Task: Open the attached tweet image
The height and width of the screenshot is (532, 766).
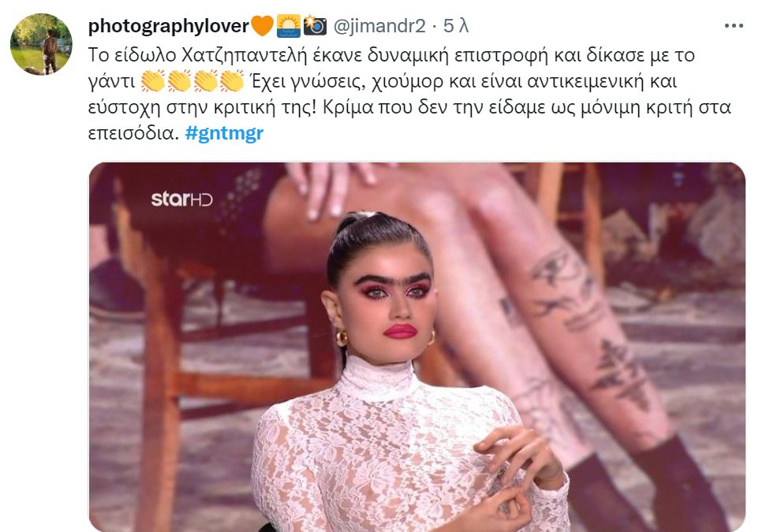Action: click(417, 347)
